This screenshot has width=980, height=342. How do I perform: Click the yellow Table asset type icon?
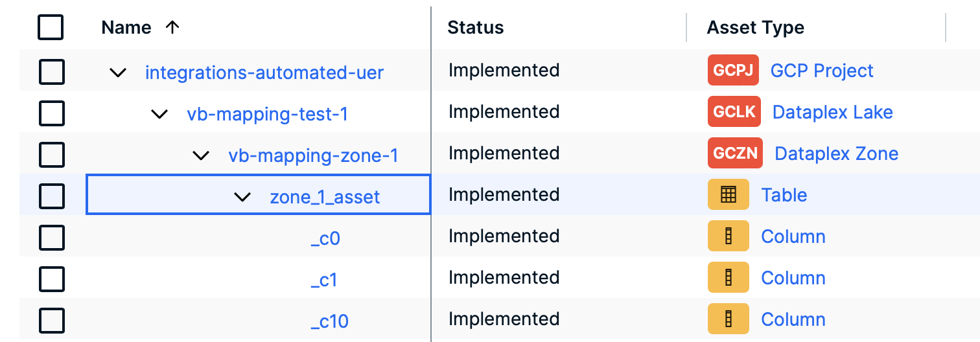[729, 195]
